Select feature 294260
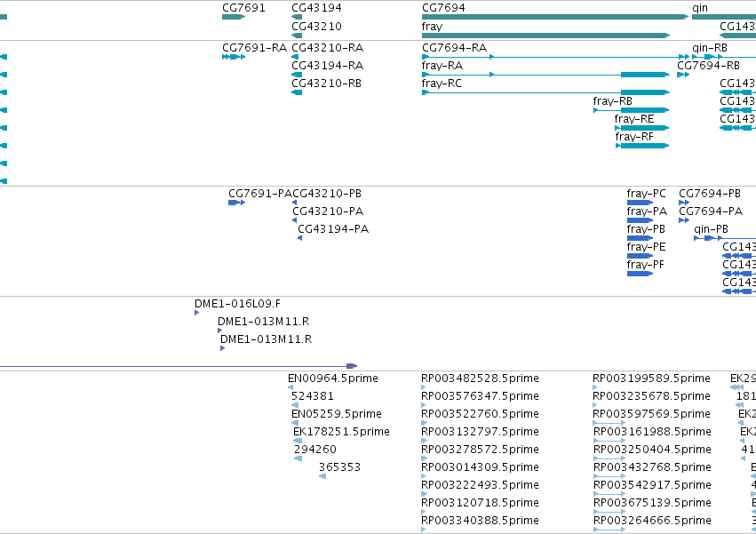Screen dimensions: 756x534 pos(298,458)
